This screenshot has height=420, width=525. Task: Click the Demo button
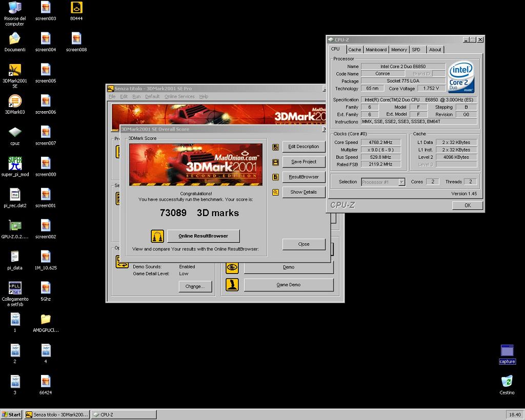pyautogui.click(x=289, y=267)
